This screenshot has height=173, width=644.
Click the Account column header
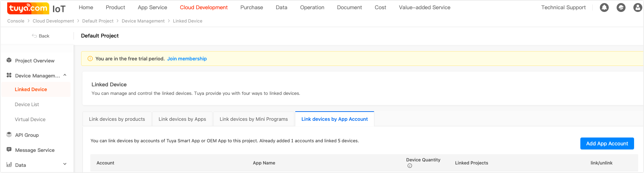tap(105, 163)
